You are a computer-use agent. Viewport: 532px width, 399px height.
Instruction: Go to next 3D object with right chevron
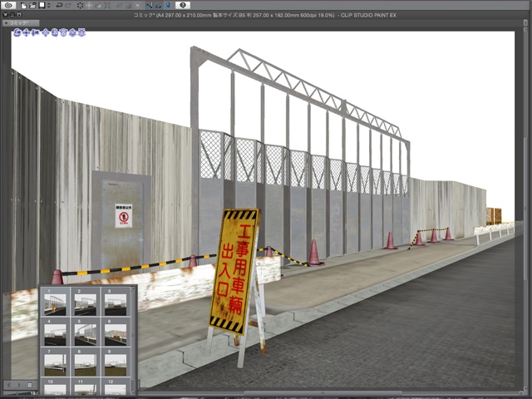[19, 385]
